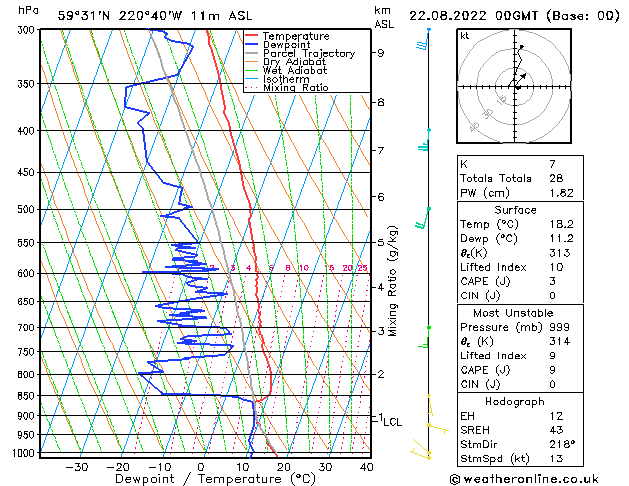Click the StmDir value 218°
The height and width of the screenshot is (486, 629).
point(562,445)
